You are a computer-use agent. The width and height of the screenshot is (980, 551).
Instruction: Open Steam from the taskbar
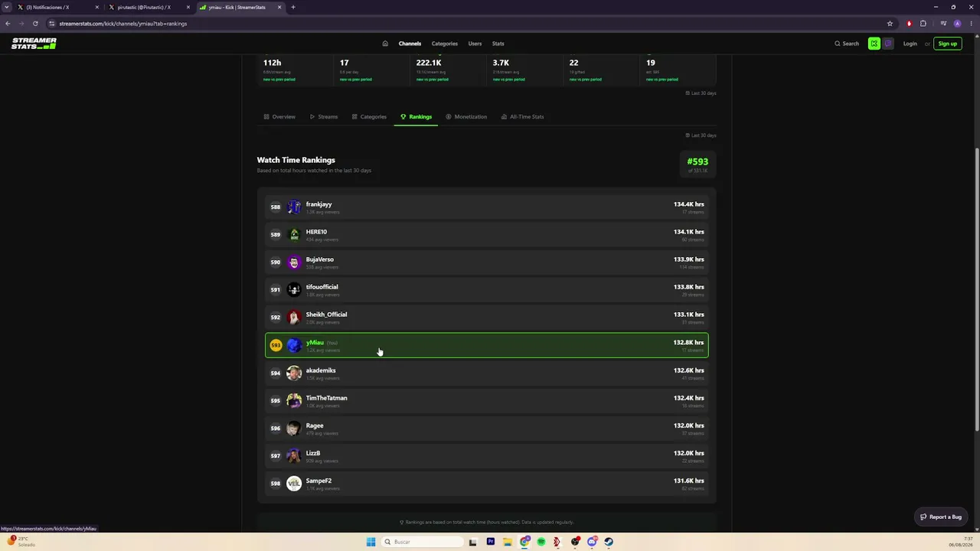(x=609, y=542)
